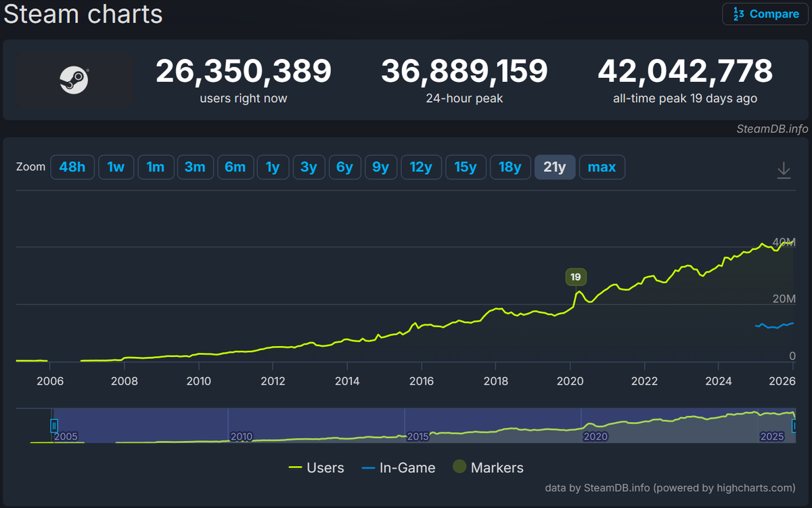Viewport: 812px width, 508px height.
Task: Select the active 21y zoom button
Action: (555, 167)
